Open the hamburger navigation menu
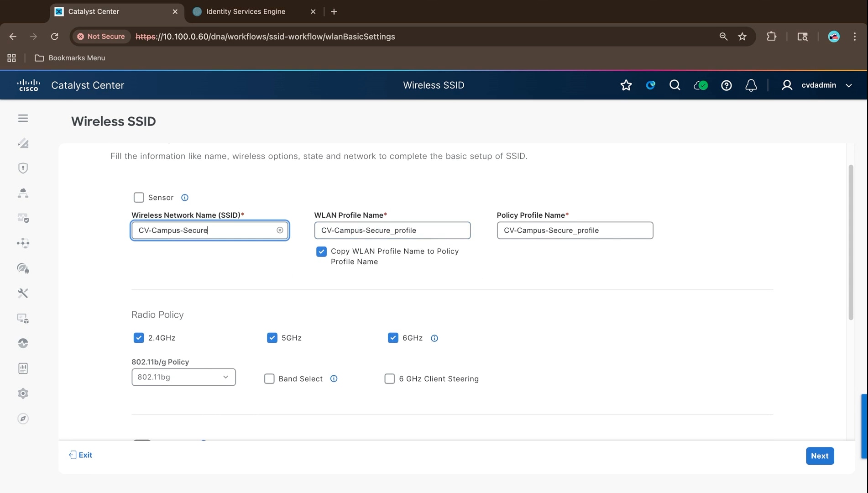This screenshot has height=493, width=868. pyautogui.click(x=23, y=118)
